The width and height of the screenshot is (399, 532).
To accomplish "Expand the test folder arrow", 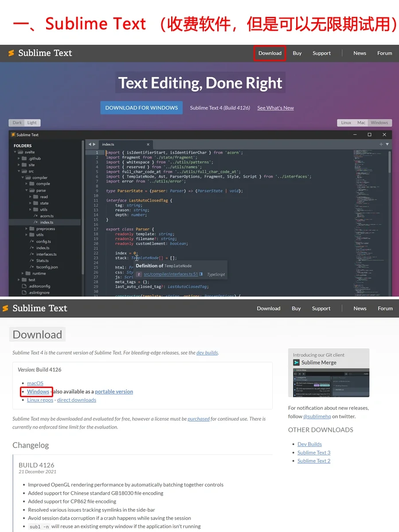I will [19, 280].
